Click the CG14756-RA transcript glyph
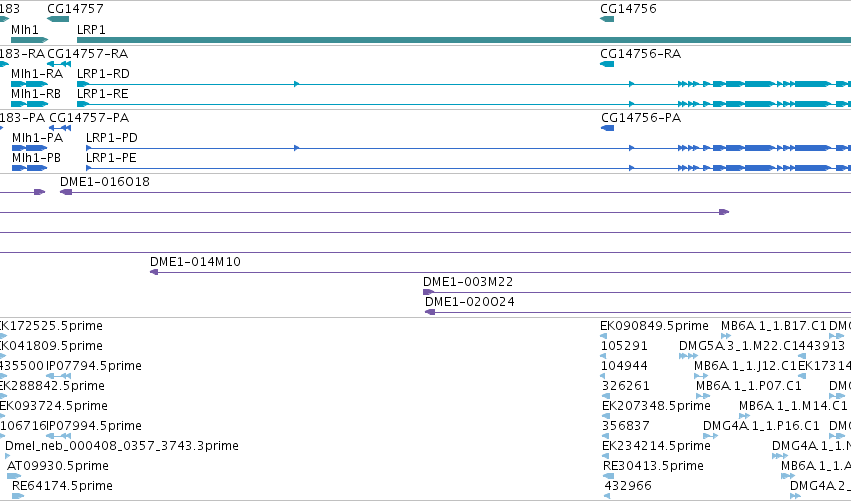851x501 pixels. (x=607, y=64)
